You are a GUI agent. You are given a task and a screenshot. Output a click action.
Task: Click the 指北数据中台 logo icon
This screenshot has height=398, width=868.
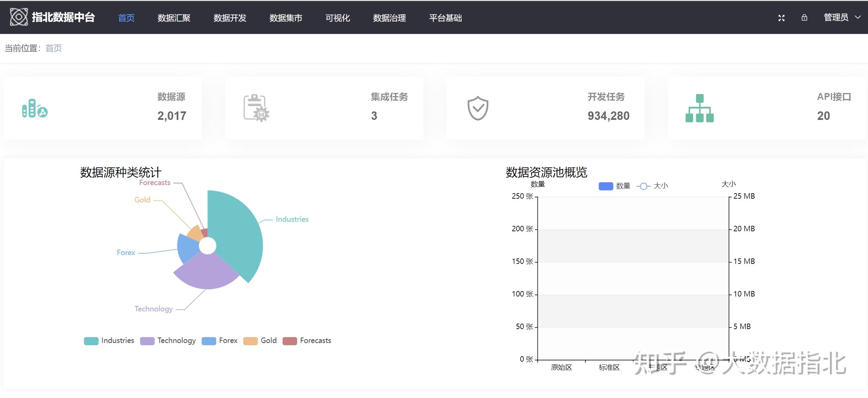19,17
